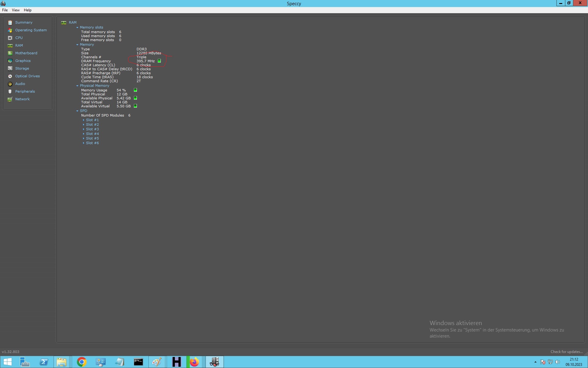
Task: Open Google Chrome from the taskbar
Action: [x=81, y=362]
